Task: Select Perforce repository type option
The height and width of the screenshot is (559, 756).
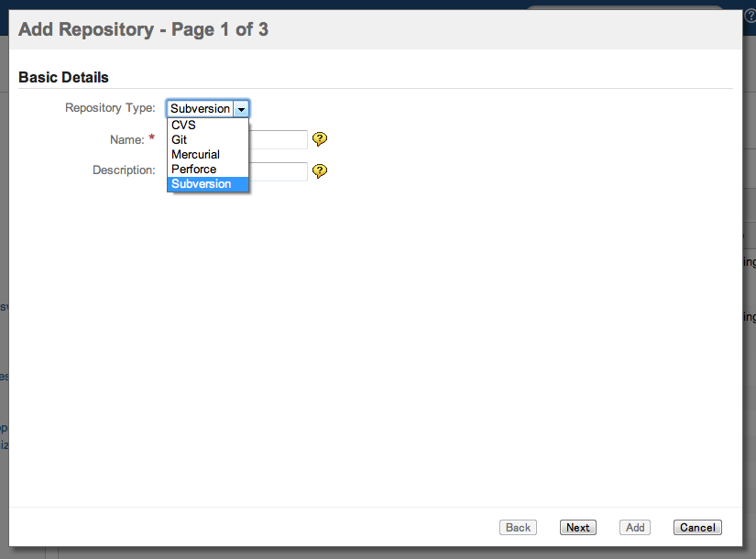Action: [x=208, y=170]
